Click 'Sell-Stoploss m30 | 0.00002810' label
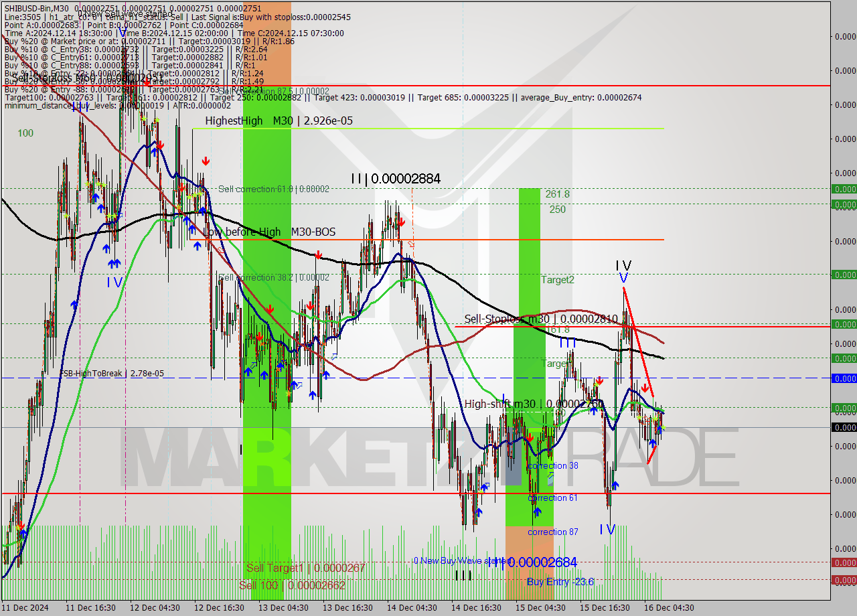Image resolution: width=857 pixels, height=616 pixels. coord(540,319)
